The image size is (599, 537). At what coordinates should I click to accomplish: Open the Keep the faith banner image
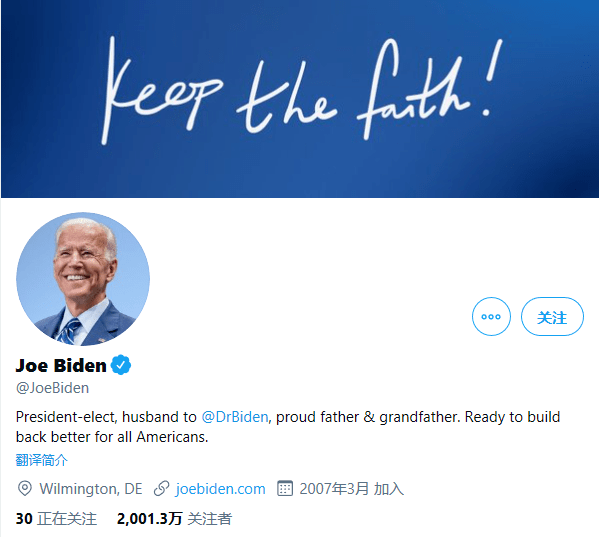pos(300,99)
